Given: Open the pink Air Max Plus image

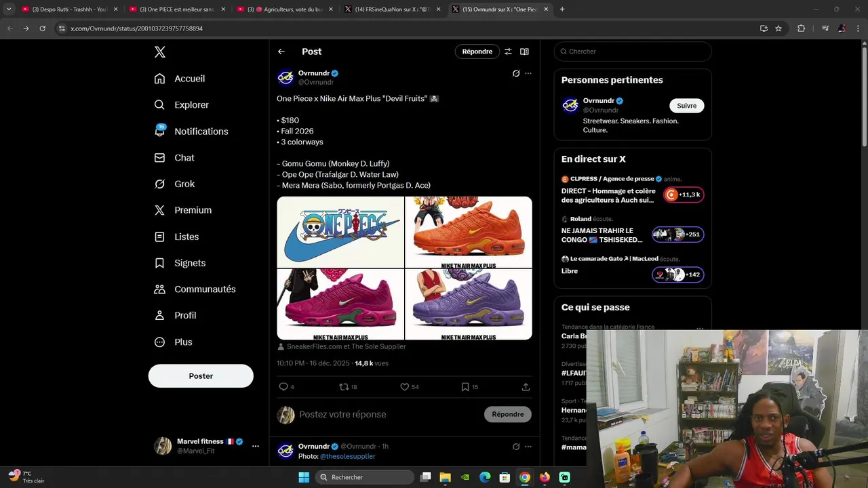Looking at the screenshot, I should 340,304.
